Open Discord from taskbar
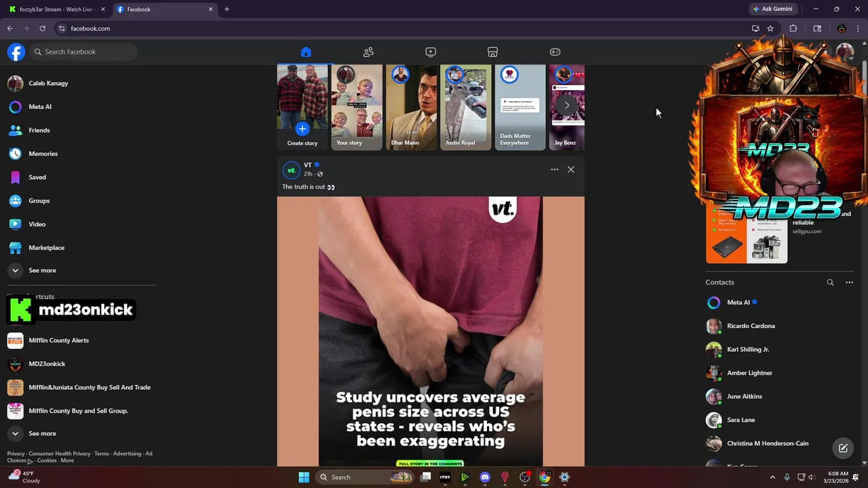The height and width of the screenshot is (488, 868). tap(485, 477)
